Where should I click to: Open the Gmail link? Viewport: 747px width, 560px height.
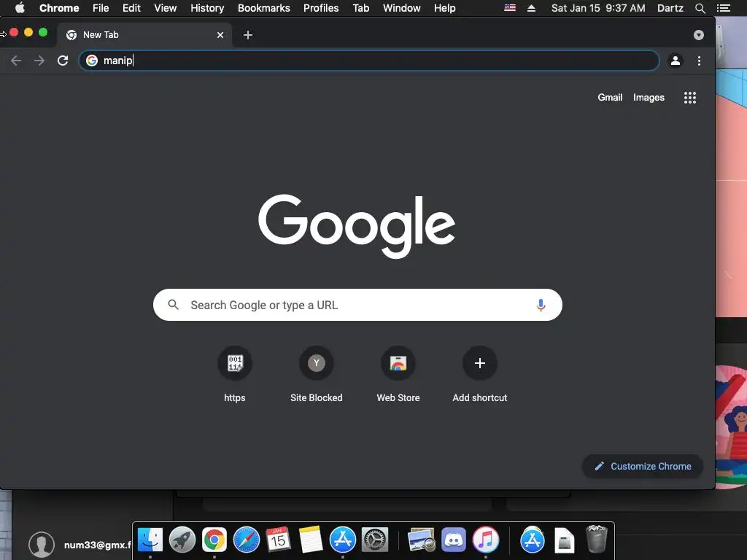pos(610,97)
